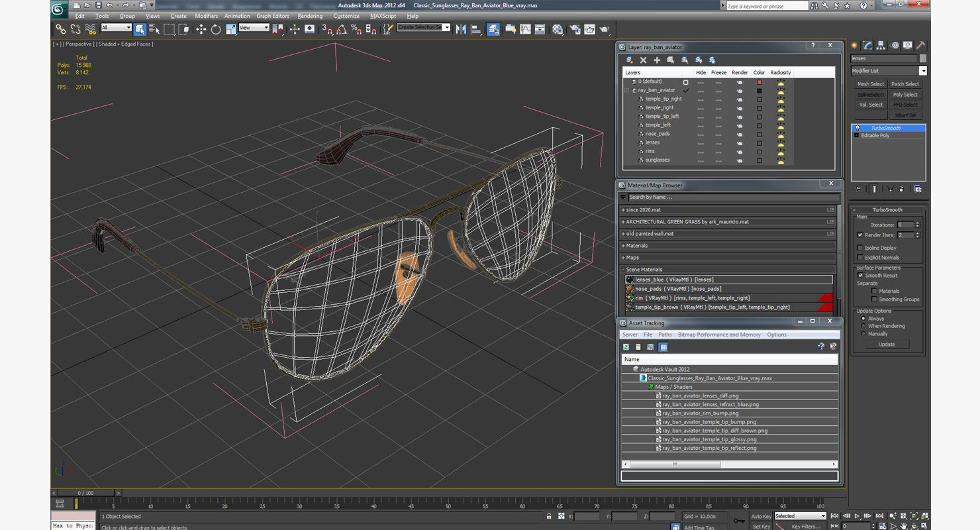Enable Separate by Materials checkbox
The height and width of the screenshot is (530, 980).
pos(875,291)
